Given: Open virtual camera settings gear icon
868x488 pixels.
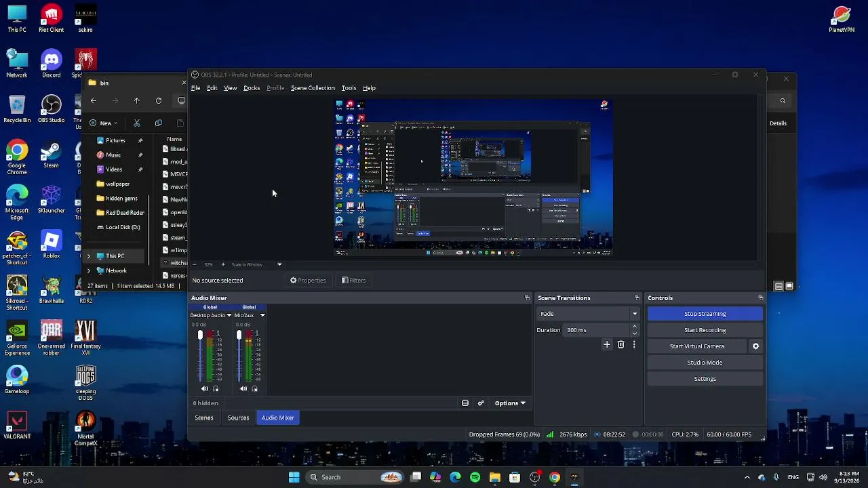Looking at the screenshot, I should [755, 346].
